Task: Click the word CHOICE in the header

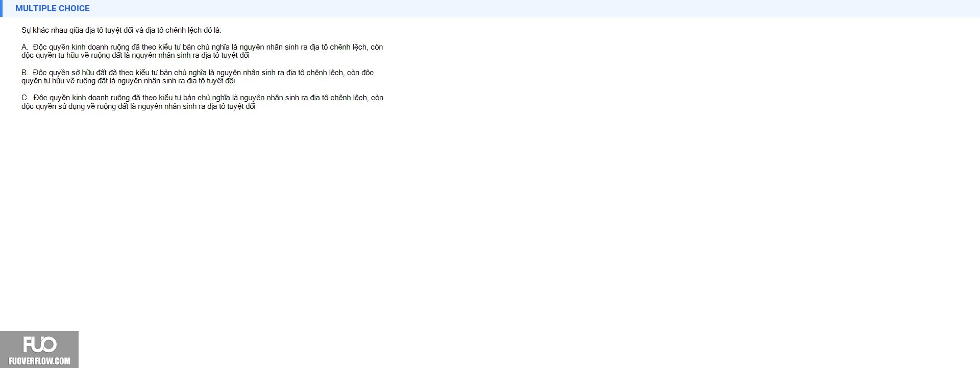Action: (74, 8)
